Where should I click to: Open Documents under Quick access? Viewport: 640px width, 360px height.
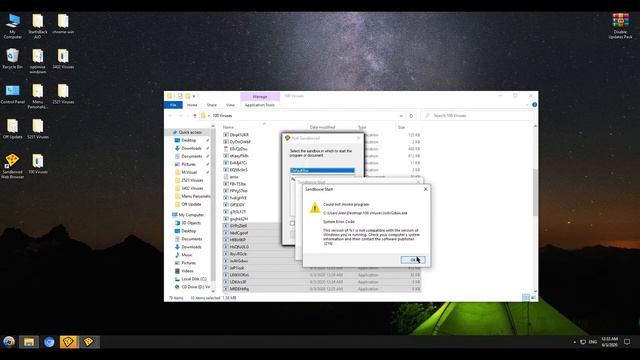[191, 156]
